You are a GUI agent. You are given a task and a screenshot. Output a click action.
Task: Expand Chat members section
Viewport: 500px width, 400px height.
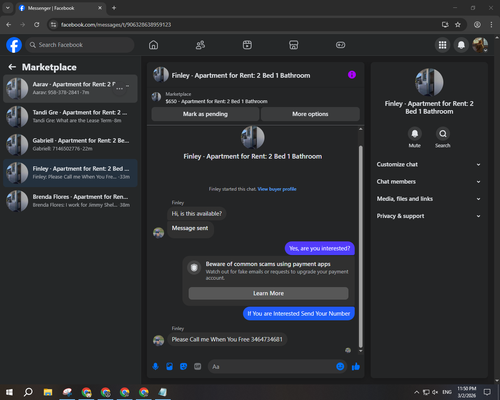[429, 182]
